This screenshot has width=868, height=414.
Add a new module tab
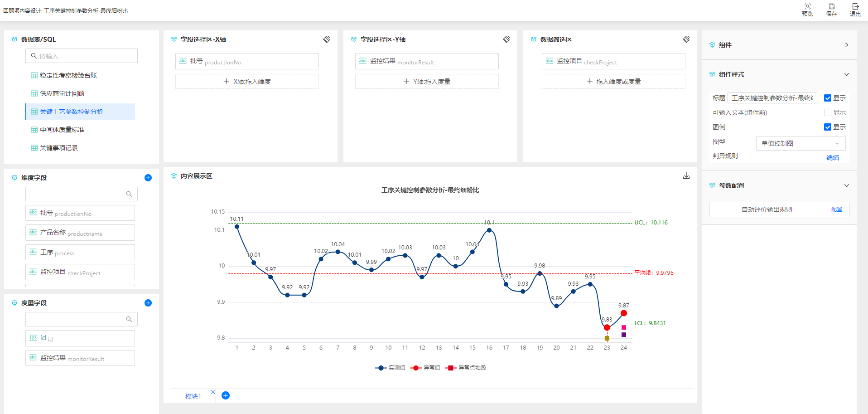pos(226,395)
